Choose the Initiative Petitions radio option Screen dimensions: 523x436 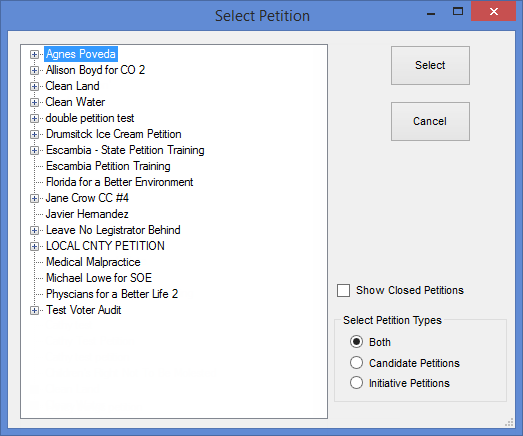356,383
